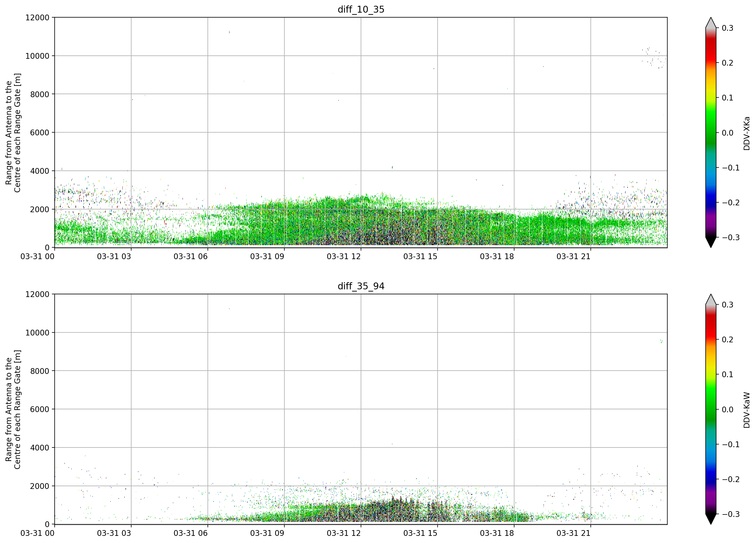The height and width of the screenshot is (543, 756).
Task: Click the diff_35_94 plot title
Action: [x=361, y=286]
